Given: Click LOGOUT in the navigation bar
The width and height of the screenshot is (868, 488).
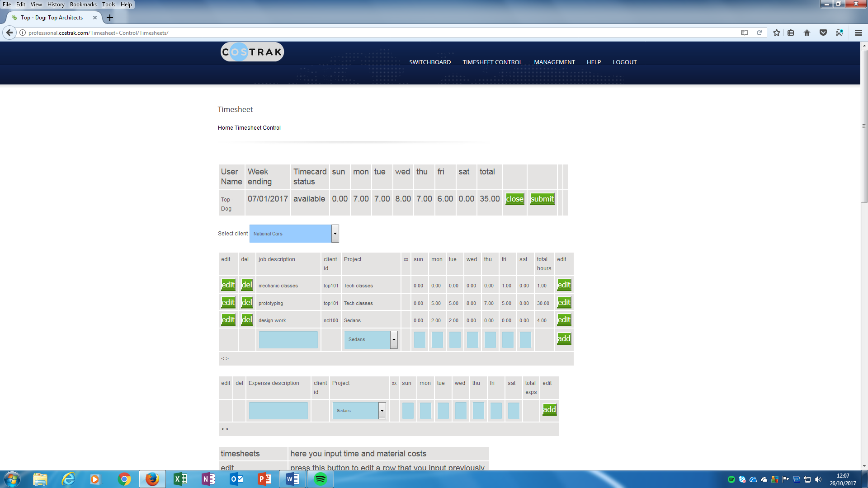Looking at the screenshot, I should 625,62.
